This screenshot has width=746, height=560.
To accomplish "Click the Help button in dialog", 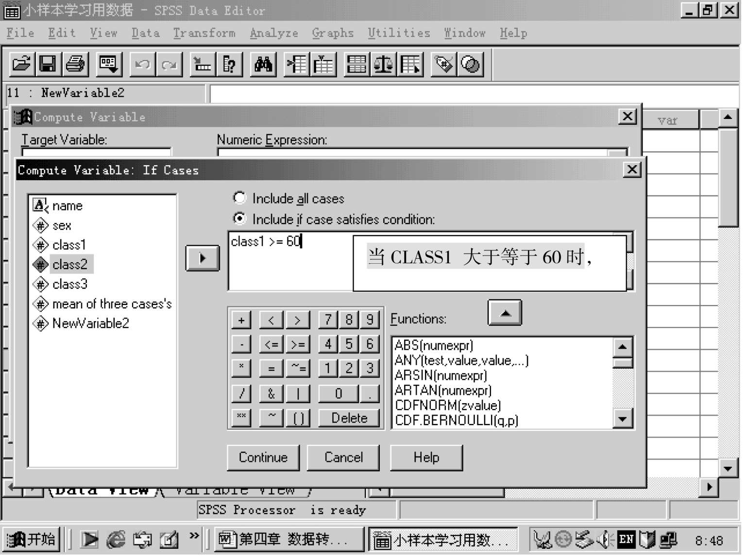I will pos(426,458).
